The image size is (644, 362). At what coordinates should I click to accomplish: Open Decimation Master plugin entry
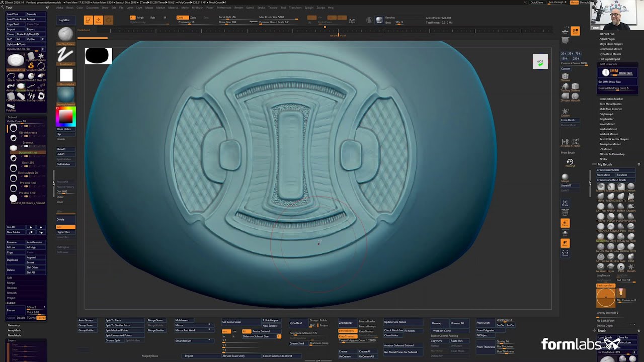611,49
